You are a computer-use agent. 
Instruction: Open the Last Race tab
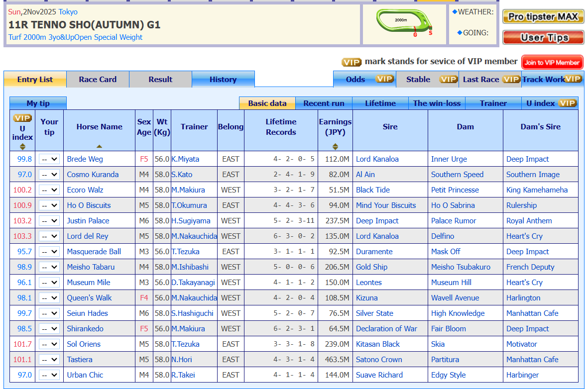pos(489,80)
